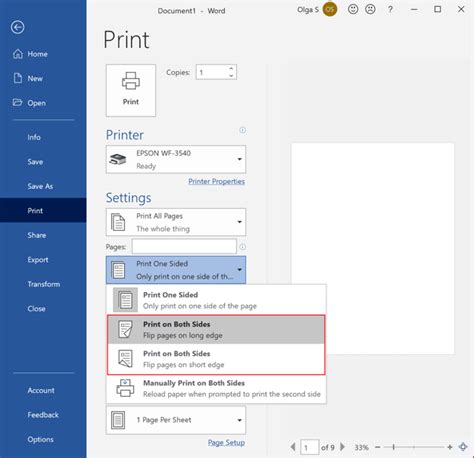This screenshot has height=458, width=474.
Task: Open Save As page
Action: click(x=40, y=186)
